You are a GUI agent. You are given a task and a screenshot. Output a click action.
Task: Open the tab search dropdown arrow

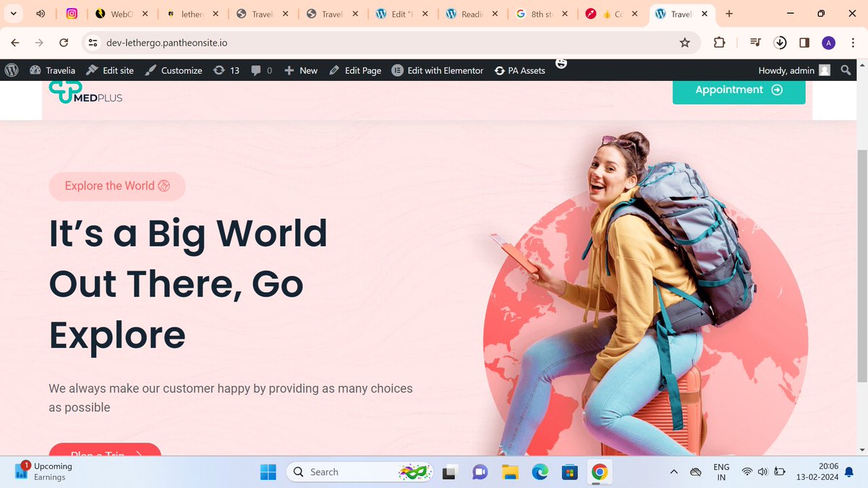[x=13, y=14]
